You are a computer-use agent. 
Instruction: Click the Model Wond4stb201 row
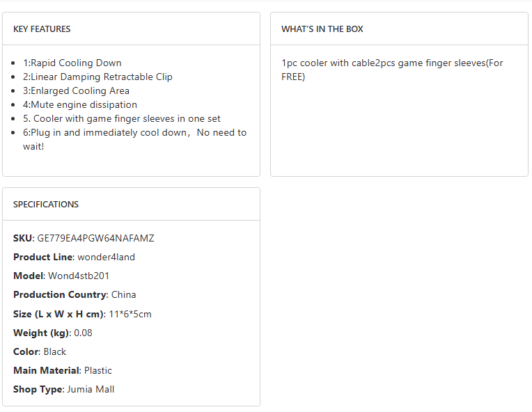[x=61, y=276]
